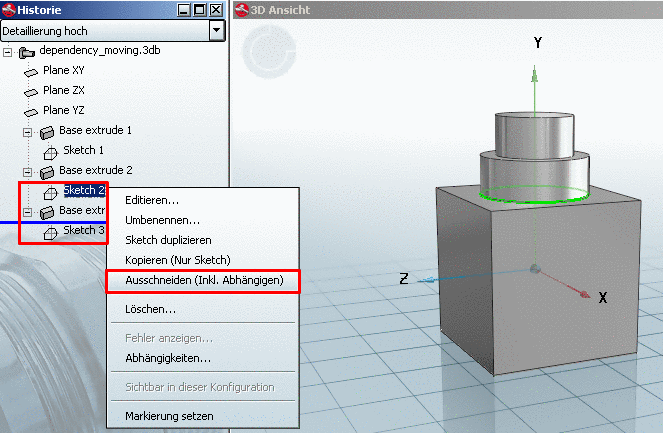Click the Z axis arrow in 3D view
Screen dimensions: 663x433
click(x=428, y=280)
